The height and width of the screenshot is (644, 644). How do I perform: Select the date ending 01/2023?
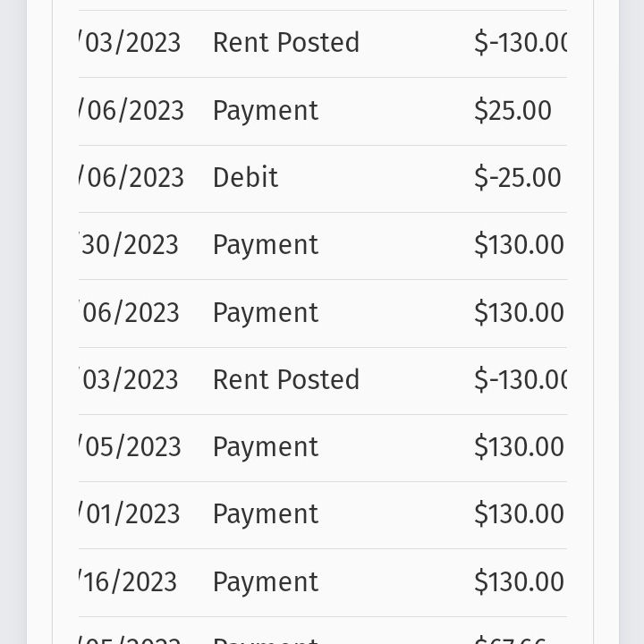129,514
